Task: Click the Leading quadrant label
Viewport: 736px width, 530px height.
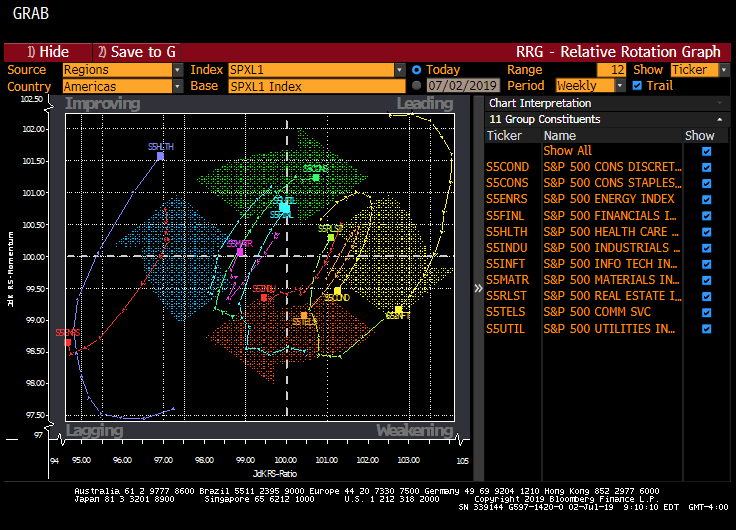Action: click(x=425, y=103)
